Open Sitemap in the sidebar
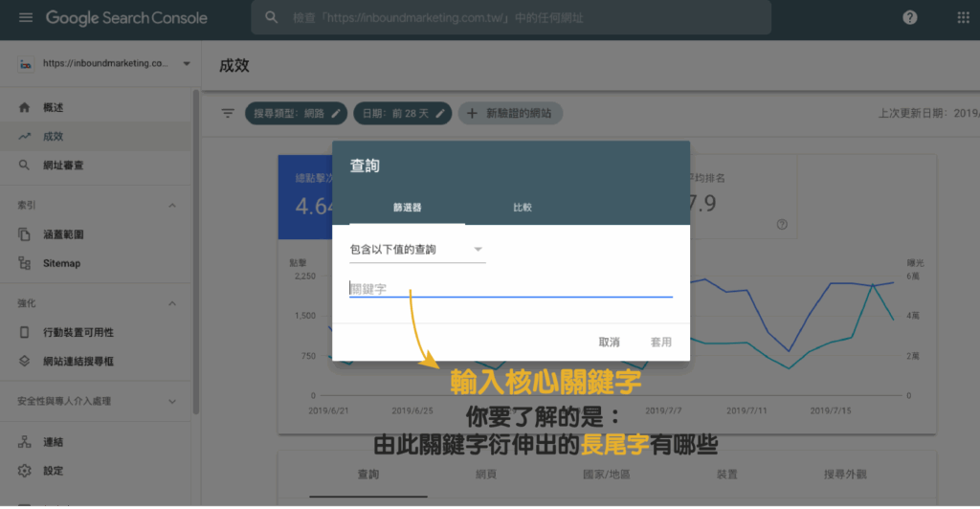This screenshot has height=509, width=980. (x=96, y=263)
